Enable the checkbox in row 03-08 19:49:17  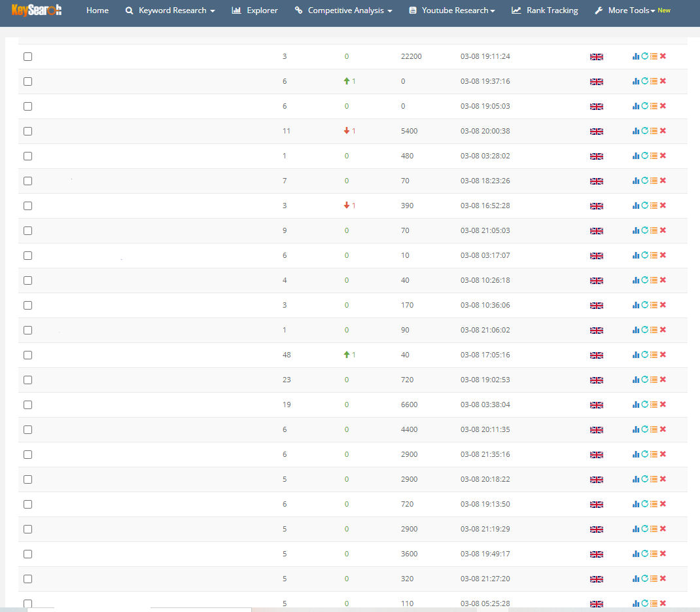[27, 554]
